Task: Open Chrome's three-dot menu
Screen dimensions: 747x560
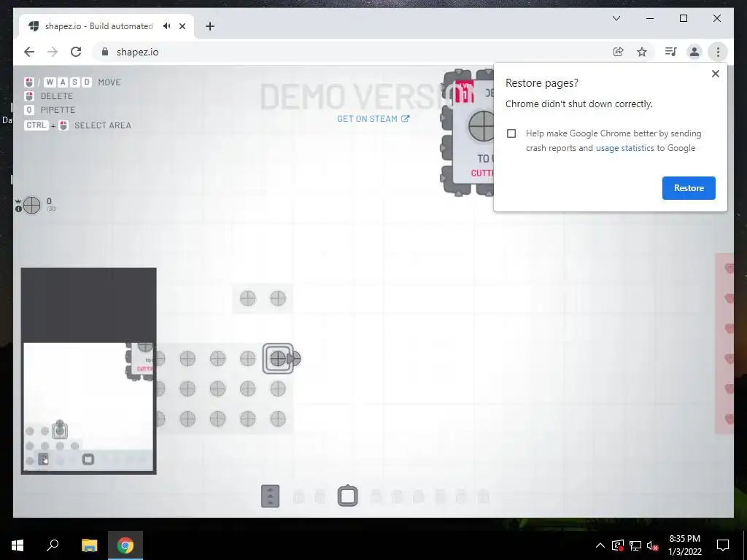Action: [718, 52]
